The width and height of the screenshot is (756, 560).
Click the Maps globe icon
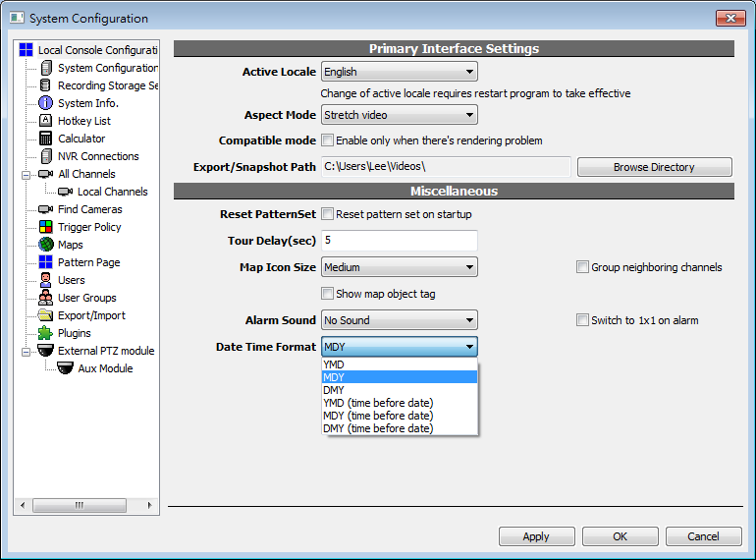click(x=46, y=245)
